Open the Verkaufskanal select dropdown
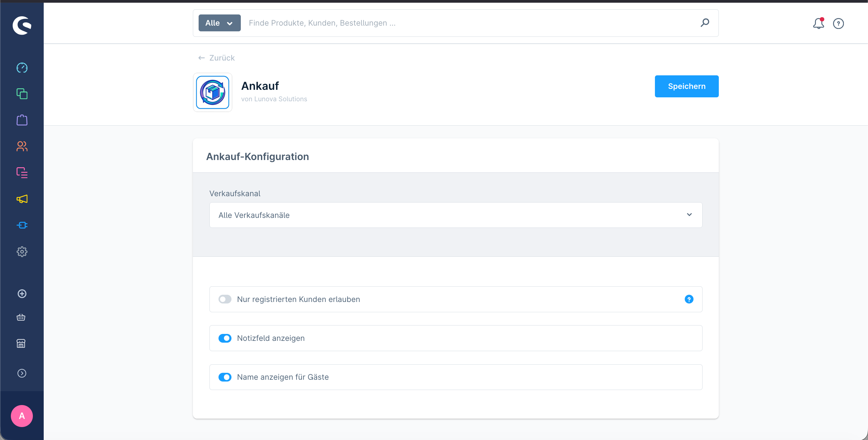868x440 pixels. coord(456,215)
